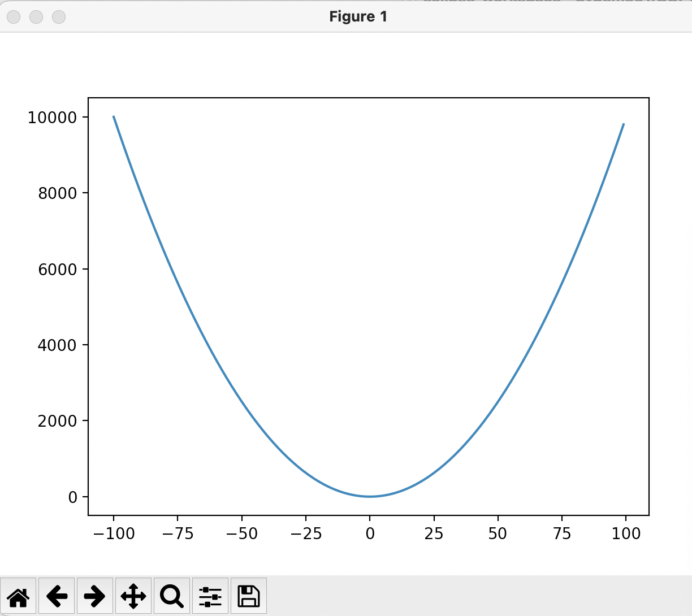The height and width of the screenshot is (616, 692).
Task: Click the green zoom window button
Action: [x=59, y=17]
